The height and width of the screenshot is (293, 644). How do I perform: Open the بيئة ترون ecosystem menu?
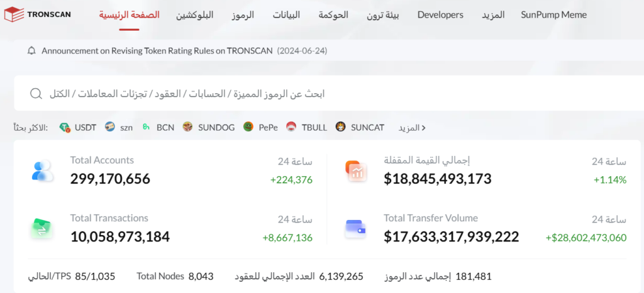pyautogui.click(x=383, y=15)
